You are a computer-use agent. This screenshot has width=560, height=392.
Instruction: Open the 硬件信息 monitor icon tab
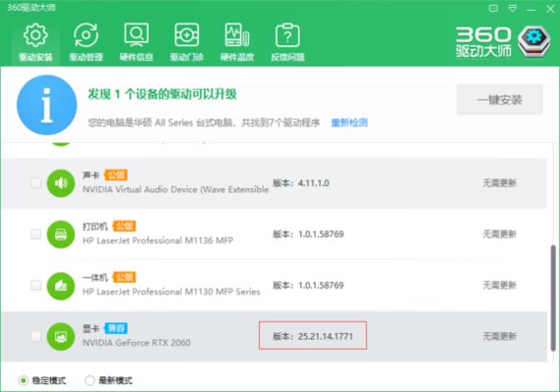[x=136, y=42]
